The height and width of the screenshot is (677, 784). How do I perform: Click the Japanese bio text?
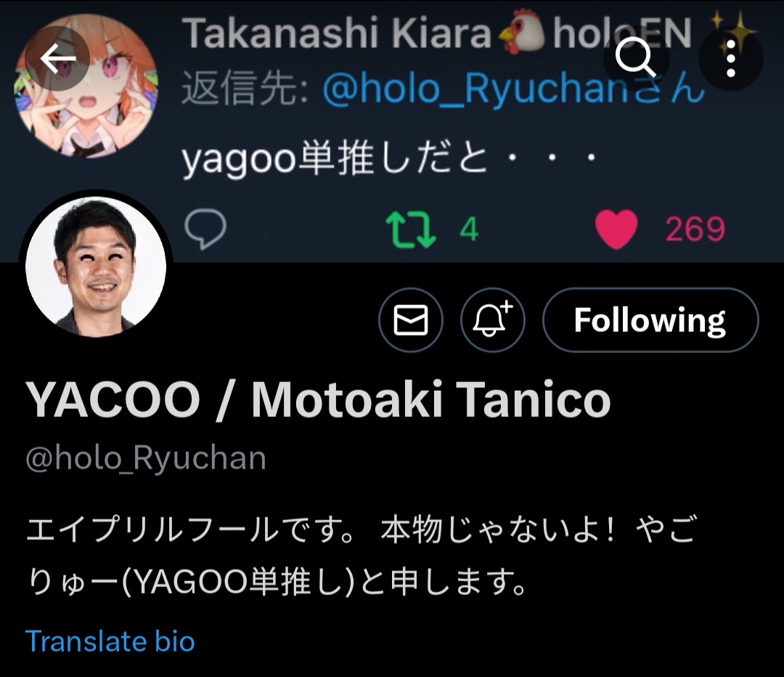click(x=360, y=556)
